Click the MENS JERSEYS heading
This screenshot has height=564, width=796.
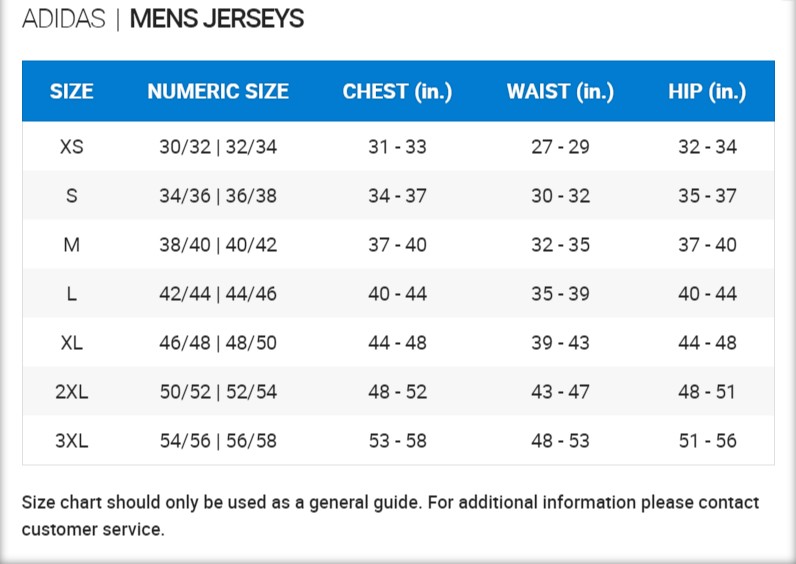217,19
